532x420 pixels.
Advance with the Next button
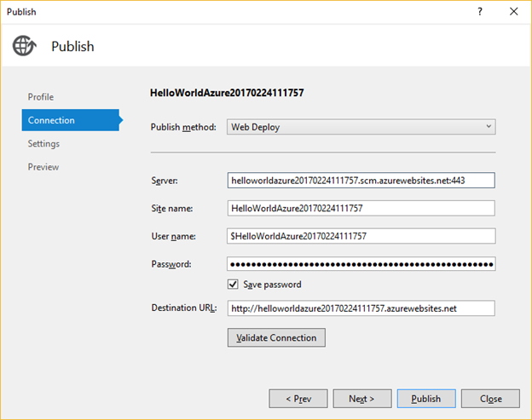tap(362, 399)
